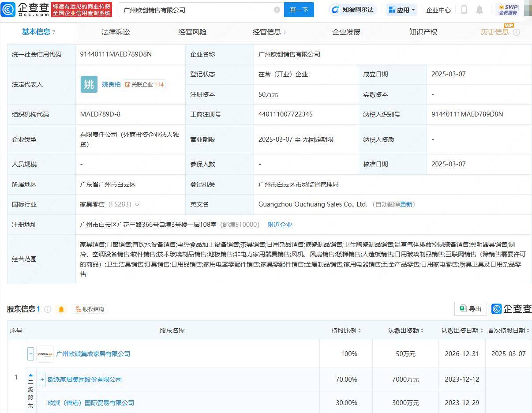View 关联企业 114 related companies

coord(144,84)
